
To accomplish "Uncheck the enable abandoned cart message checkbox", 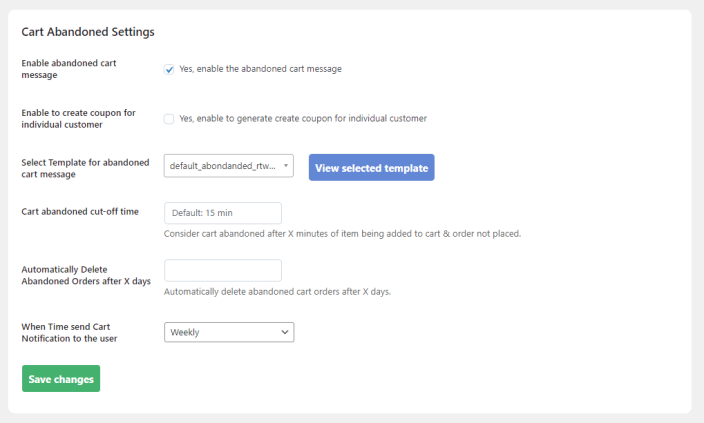I will click(x=169, y=69).
